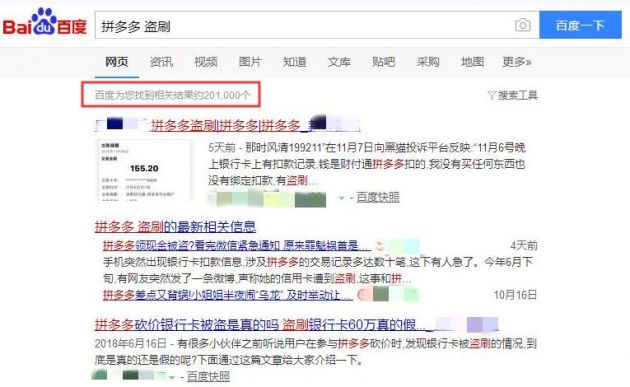Click result count text 百度为您找到相关结果约201,000个

coord(172,95)
